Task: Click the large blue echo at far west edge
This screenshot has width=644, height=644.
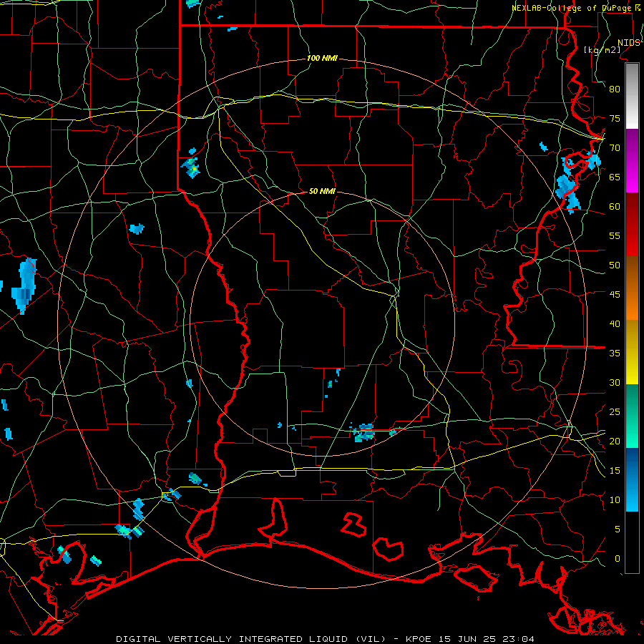Action: [24, 286]
